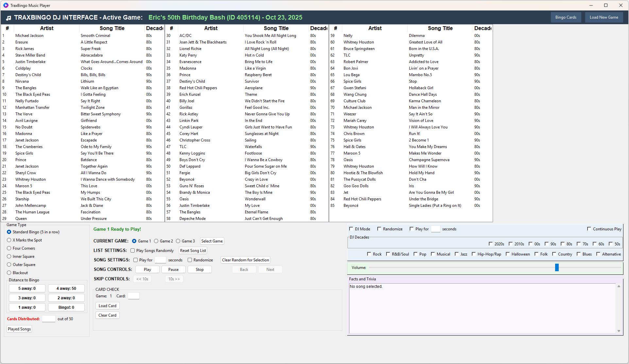Viewport: 629px width, 364px height.
Task: Click the Played Songs button
Action: [19, 329]
